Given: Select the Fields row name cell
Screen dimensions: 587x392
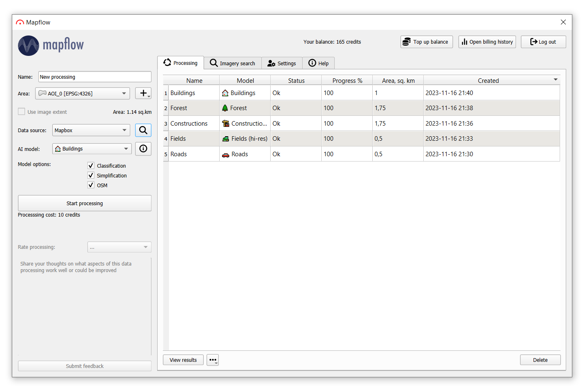Looking at the screenshot, I should [194, 139].
